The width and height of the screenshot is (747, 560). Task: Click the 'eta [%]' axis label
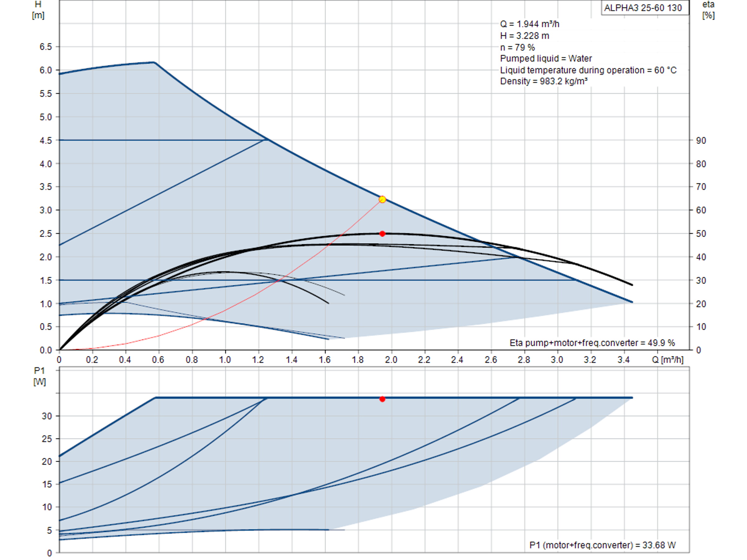(708, 10)
